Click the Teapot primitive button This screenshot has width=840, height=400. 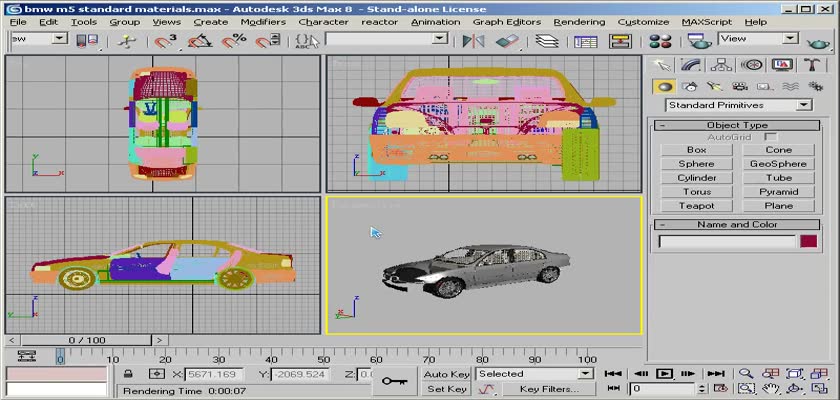click(x=696, y=206)
